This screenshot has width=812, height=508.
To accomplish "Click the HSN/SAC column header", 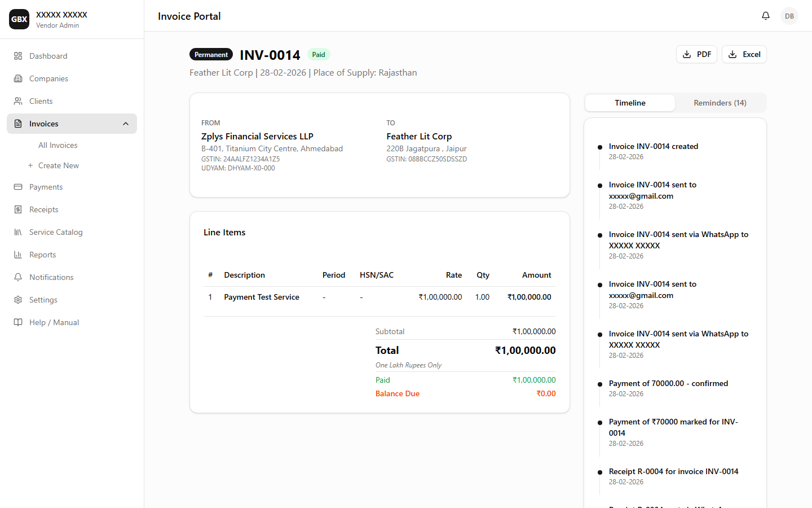I will coord(377,275).
